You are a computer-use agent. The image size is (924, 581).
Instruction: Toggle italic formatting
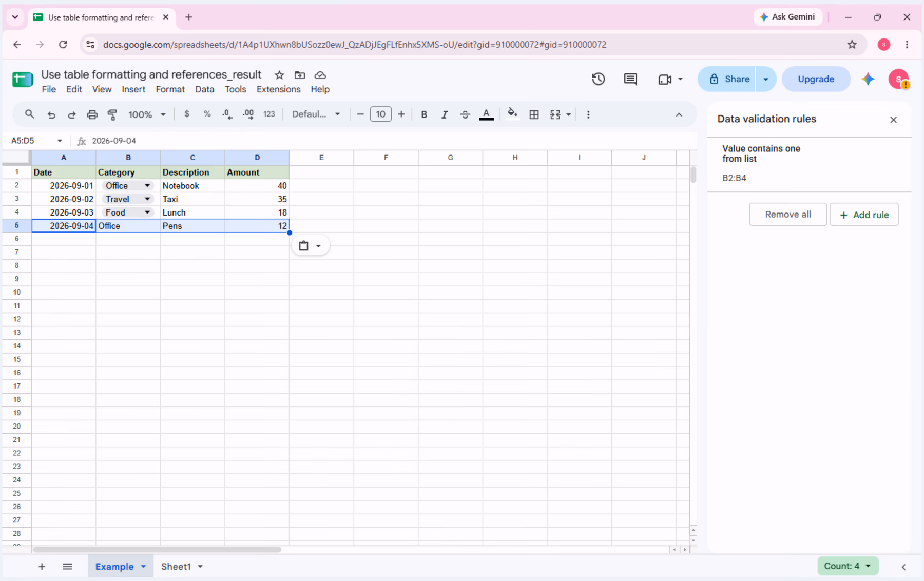(x=445, y=114)
